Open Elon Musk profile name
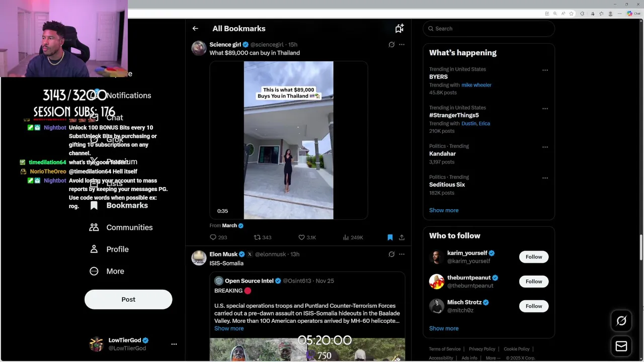Viewport: 644px width, 362px height. click(223, 254)
